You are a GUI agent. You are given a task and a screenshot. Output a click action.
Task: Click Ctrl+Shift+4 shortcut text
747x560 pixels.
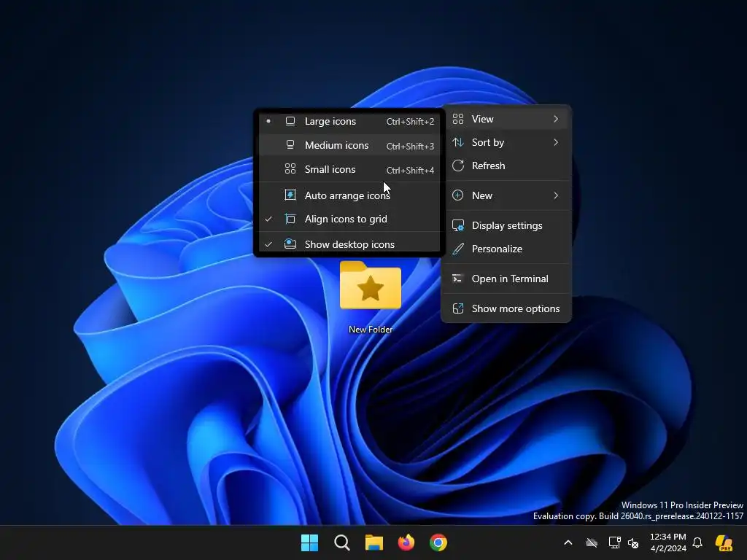410,171
